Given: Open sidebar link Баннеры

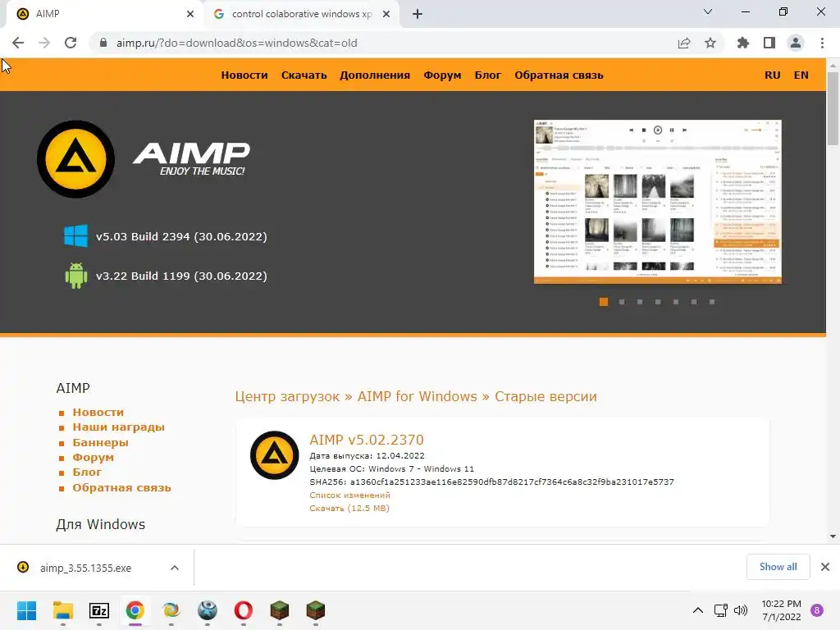Looking at the screenshot, I should pos(100,442).
